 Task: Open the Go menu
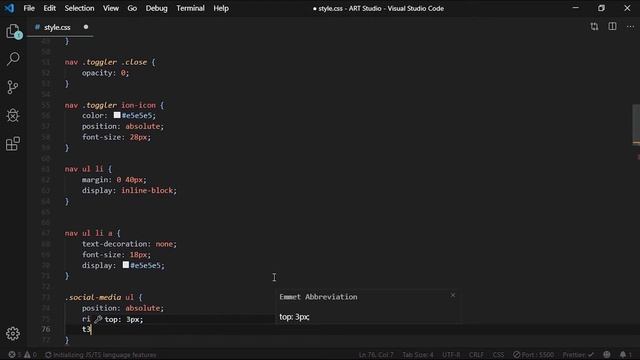point(132,8)
